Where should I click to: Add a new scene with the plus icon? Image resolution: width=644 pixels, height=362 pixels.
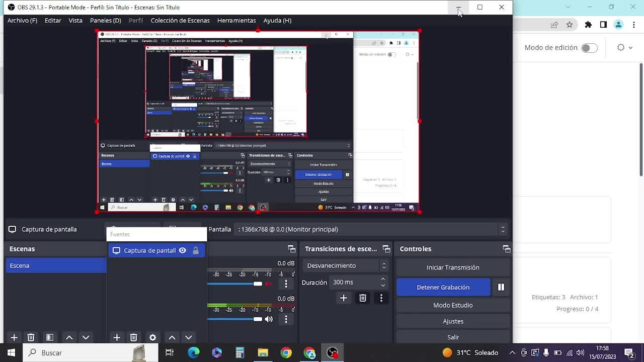click(x=14, y=337)
